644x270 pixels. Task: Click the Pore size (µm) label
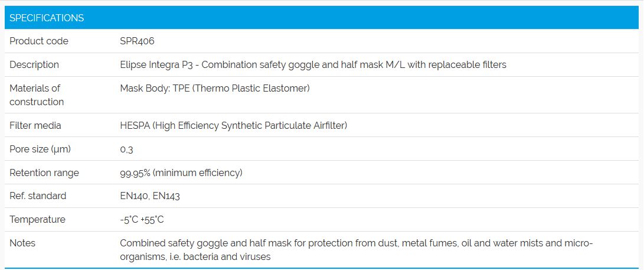pos(40,149)
